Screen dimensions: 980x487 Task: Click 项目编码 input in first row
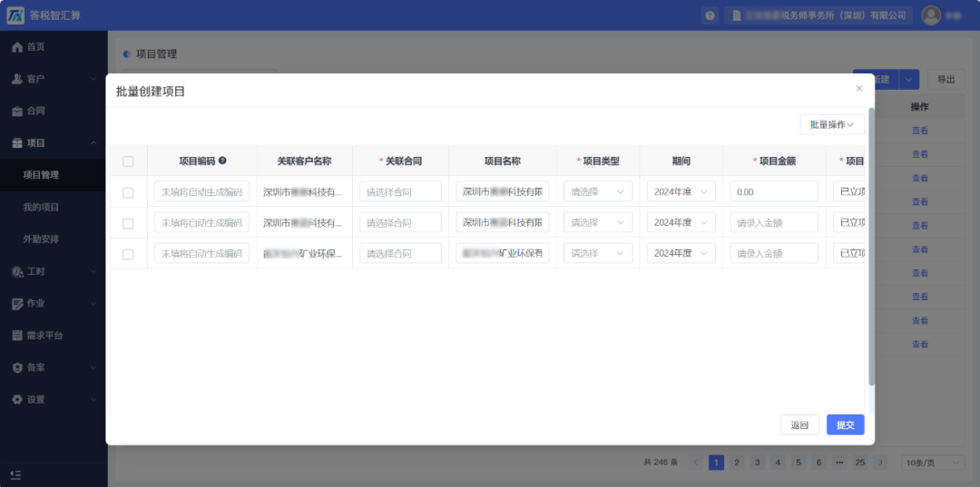coord(201,191)
